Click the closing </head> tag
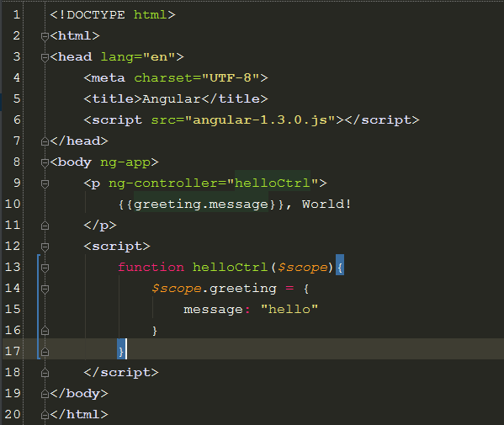The height and width of the screenshot is (425, 504). click(79, 141)
